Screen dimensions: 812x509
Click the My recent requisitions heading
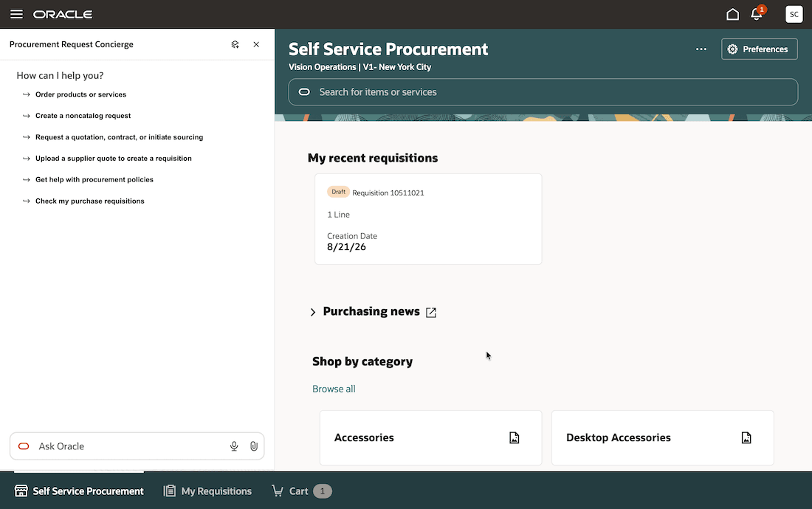[373, 158]
